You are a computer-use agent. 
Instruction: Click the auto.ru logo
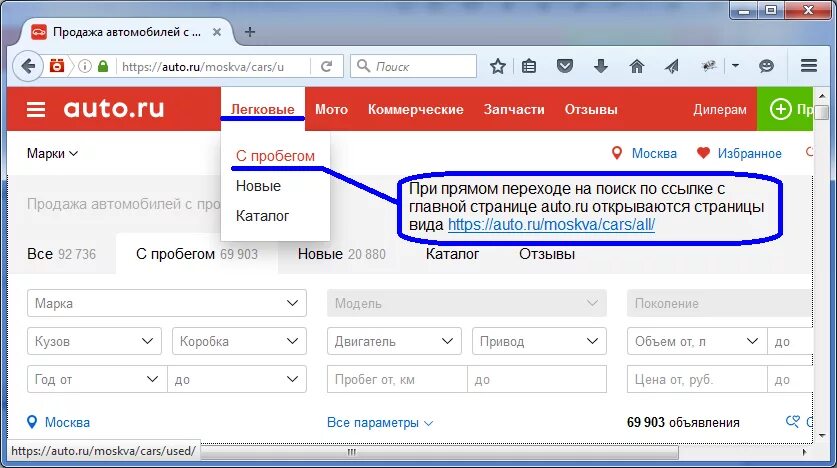(114, 109)
